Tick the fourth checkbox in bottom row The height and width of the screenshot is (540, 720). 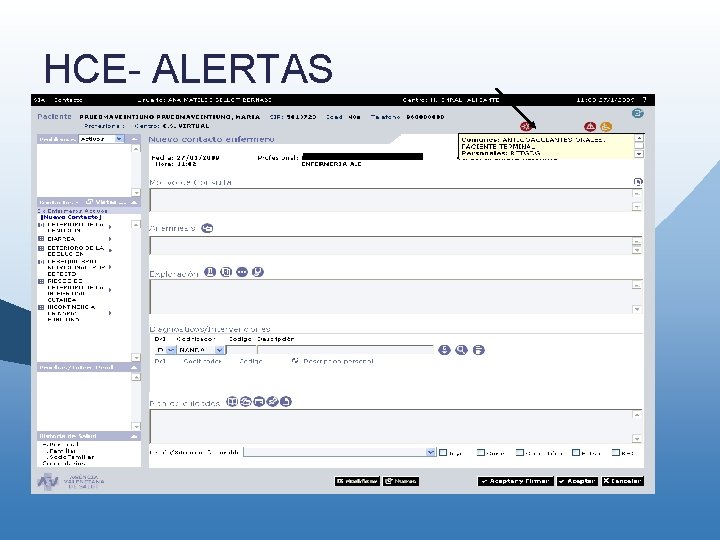[576, 453]
